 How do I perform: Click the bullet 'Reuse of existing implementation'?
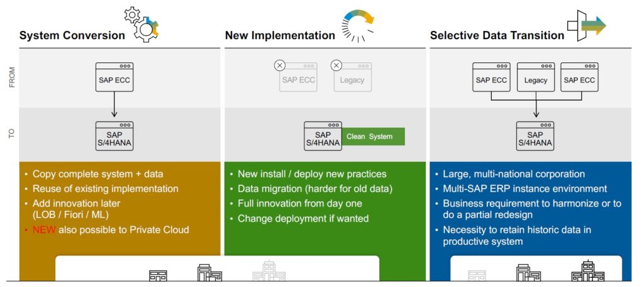pyautogui.click(x=106, y=189)
